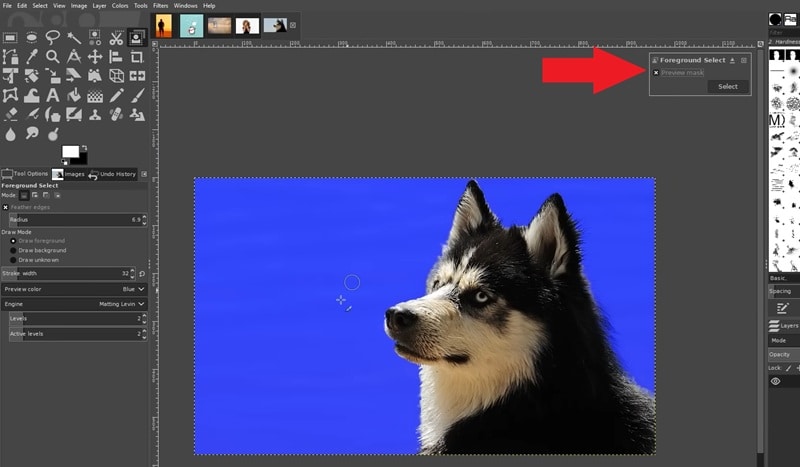800x467 pixels.
Task: Set Mode to add to selection
Action: point(35,195)
